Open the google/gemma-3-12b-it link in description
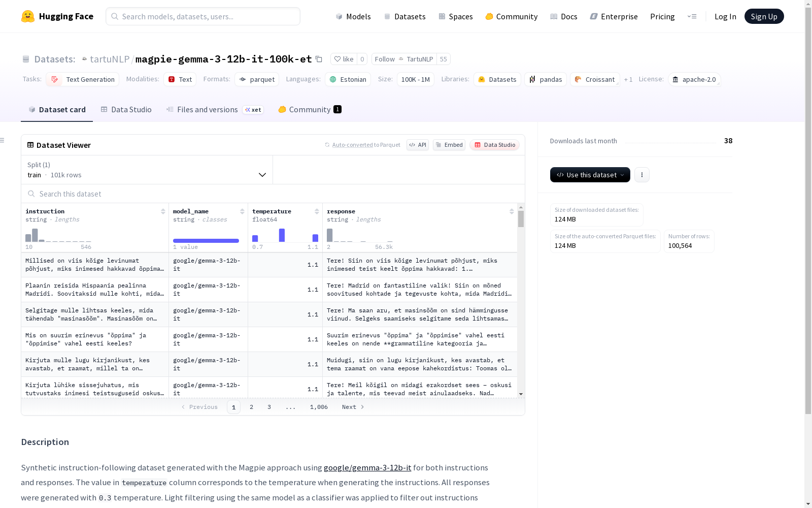812x508 pixels. click(367, 467)
